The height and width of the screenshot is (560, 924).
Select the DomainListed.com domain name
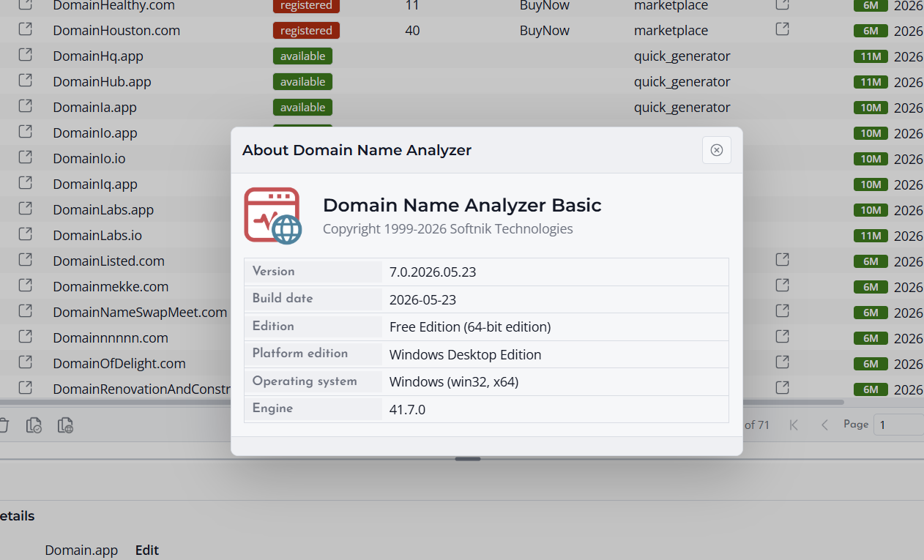coord(108,261)
